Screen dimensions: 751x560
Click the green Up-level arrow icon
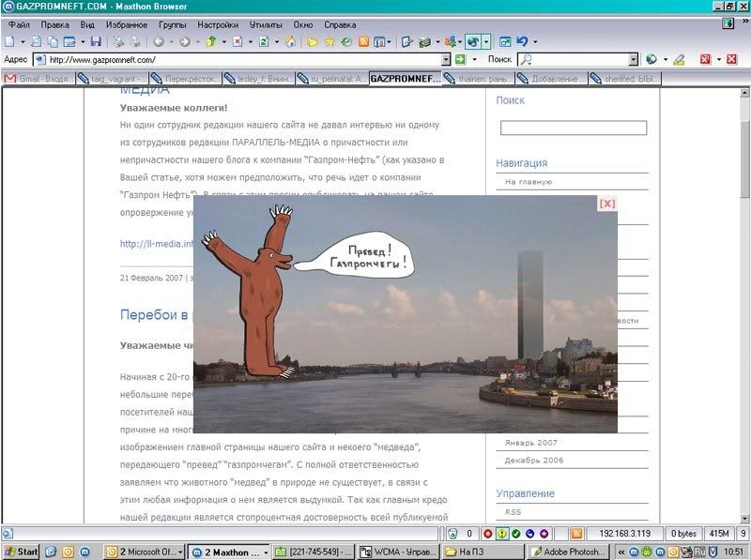[x=211, y=41]
